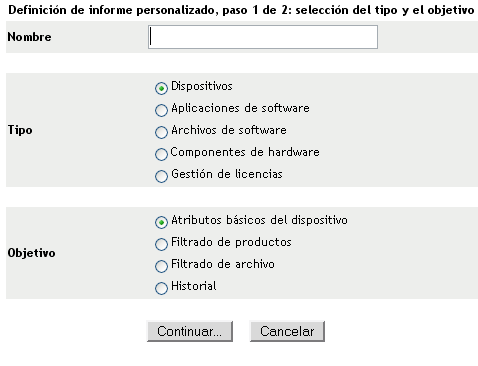Click the 'Historial' option label text

194,286
